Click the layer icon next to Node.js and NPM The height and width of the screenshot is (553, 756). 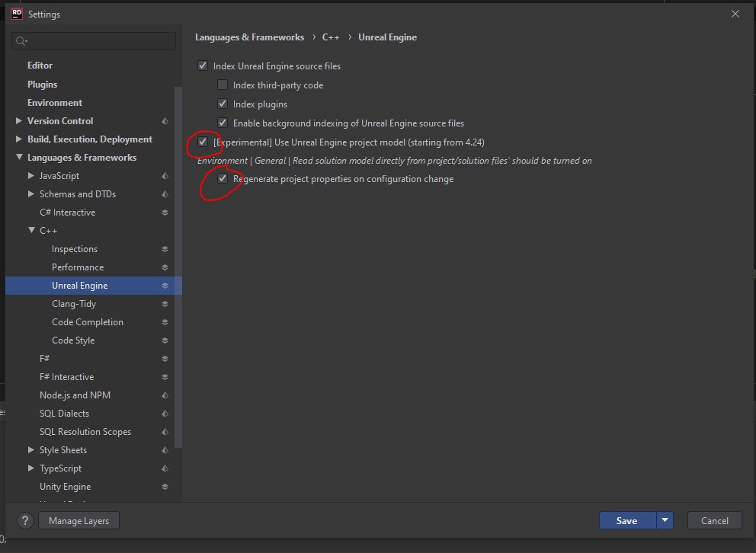tap(165, 395)
